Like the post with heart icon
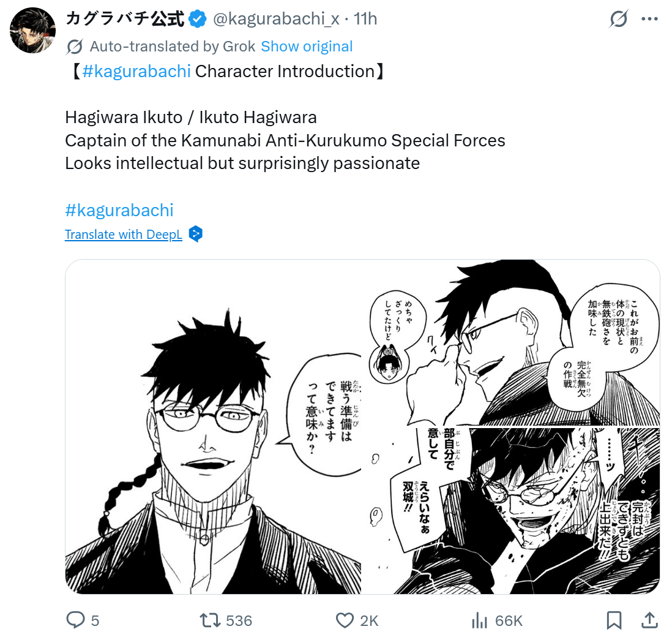Image resolution: width=672 pixels, height=640 pixels. pos(345,620)
